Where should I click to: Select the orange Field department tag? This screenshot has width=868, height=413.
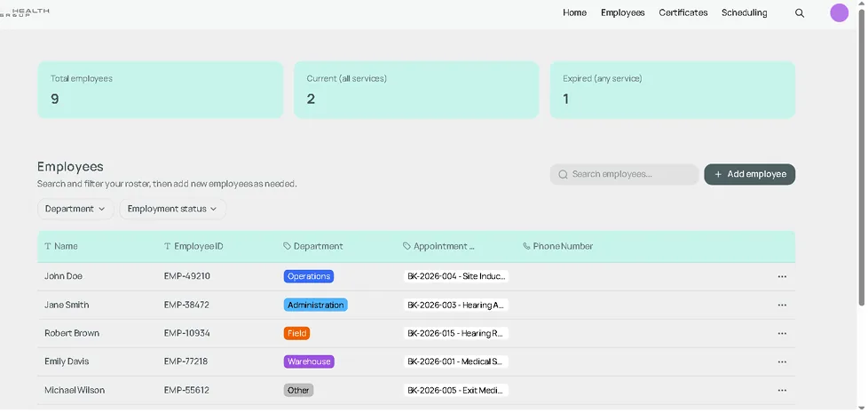point(296,333)
